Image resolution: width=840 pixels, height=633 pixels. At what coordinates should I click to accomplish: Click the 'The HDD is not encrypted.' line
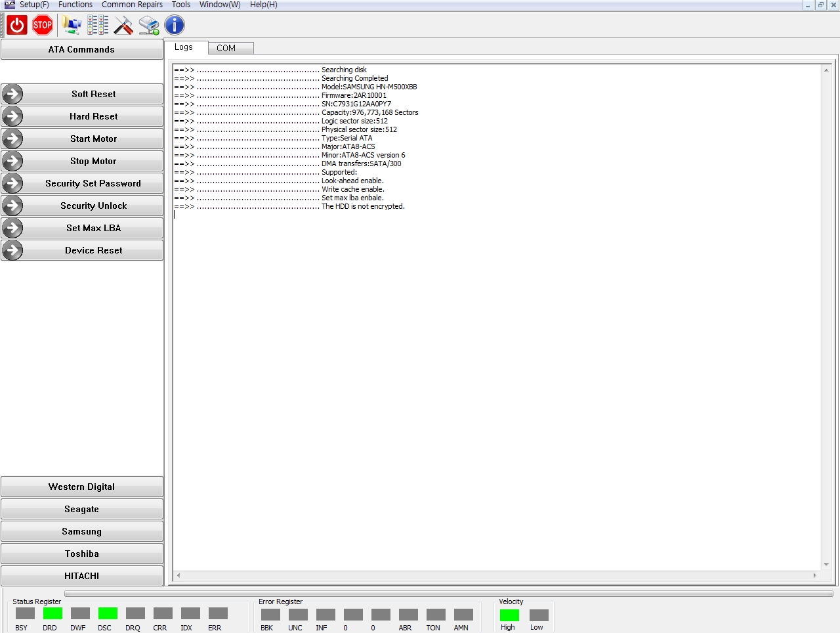click(x=363, y=206)
